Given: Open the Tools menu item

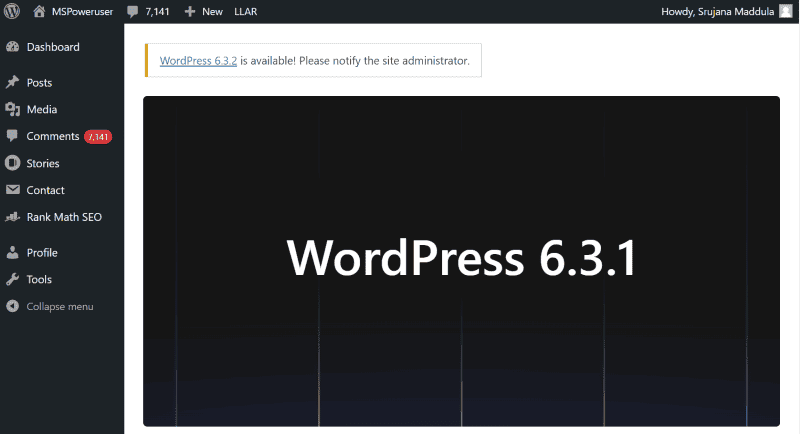Looking at the screenshot, I should pos(39,279).
